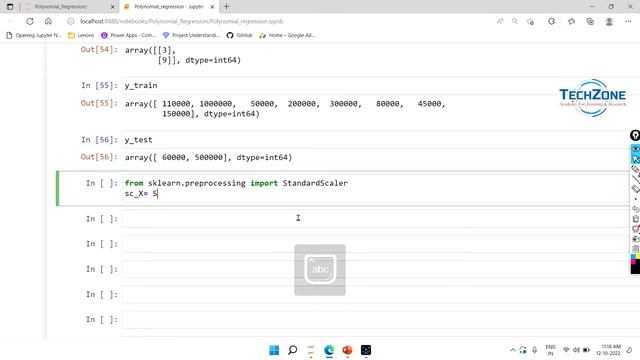Open the Lenovo bookmarks folder
This screenshot has height=360, width=640.
click(81, 35)
